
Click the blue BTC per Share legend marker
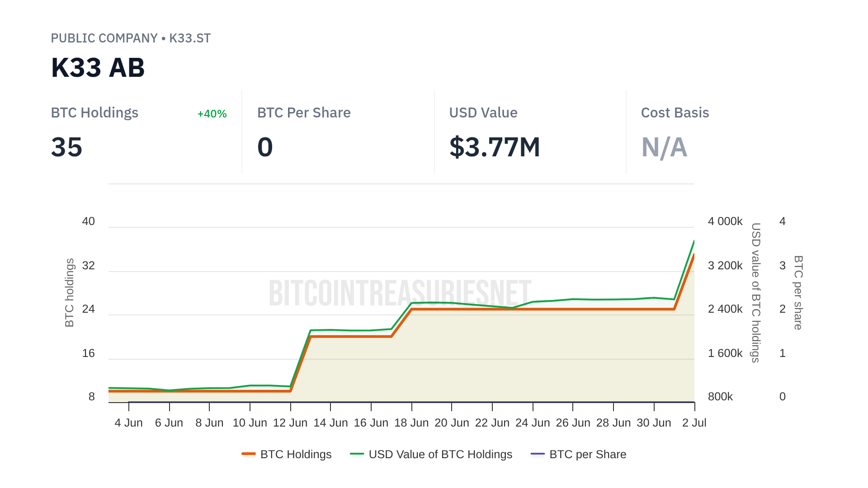coord(538,454)
